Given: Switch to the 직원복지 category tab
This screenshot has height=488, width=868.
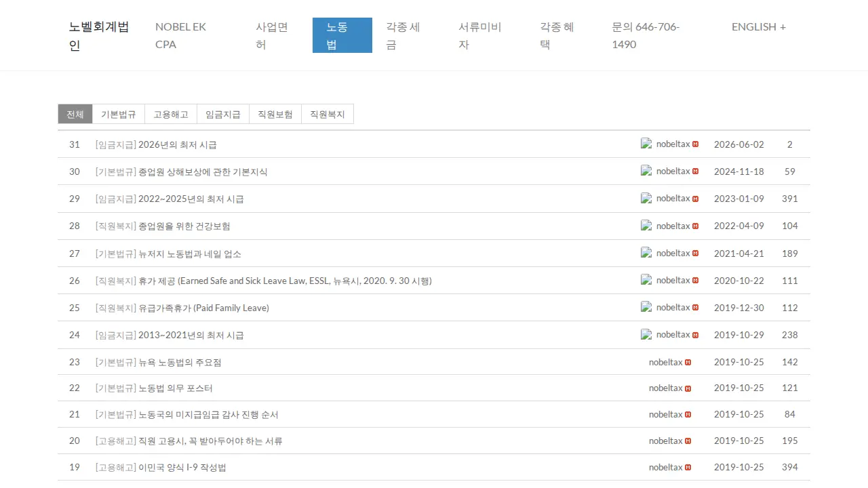Looking at the screenshot, I should 328,115.
